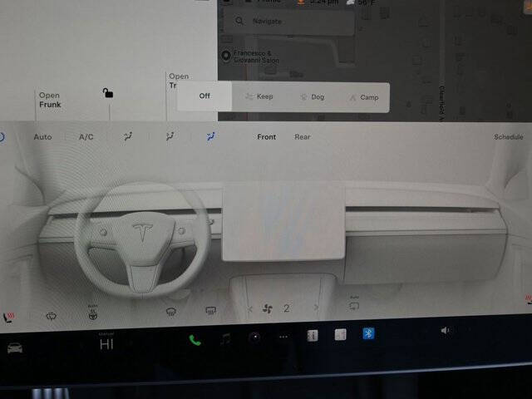Toggle the rear window defrost

(210, 310)
